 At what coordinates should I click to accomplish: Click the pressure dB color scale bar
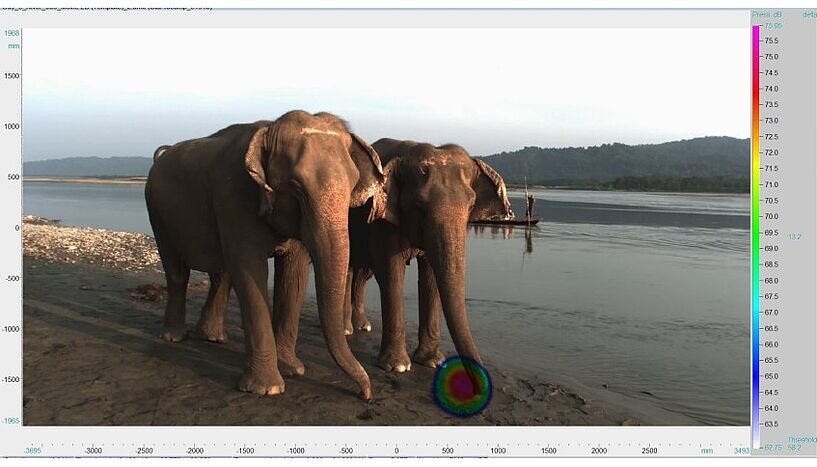coord(756,236)
